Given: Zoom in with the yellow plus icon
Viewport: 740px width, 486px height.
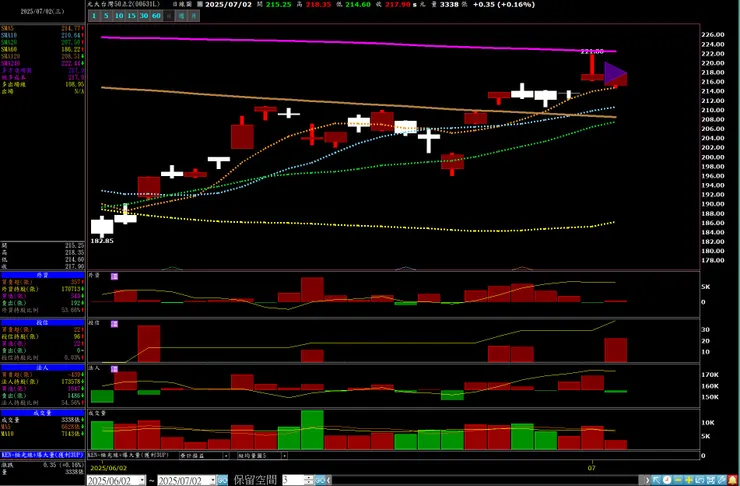Looking at the screenshot, I should pos(689,480).
